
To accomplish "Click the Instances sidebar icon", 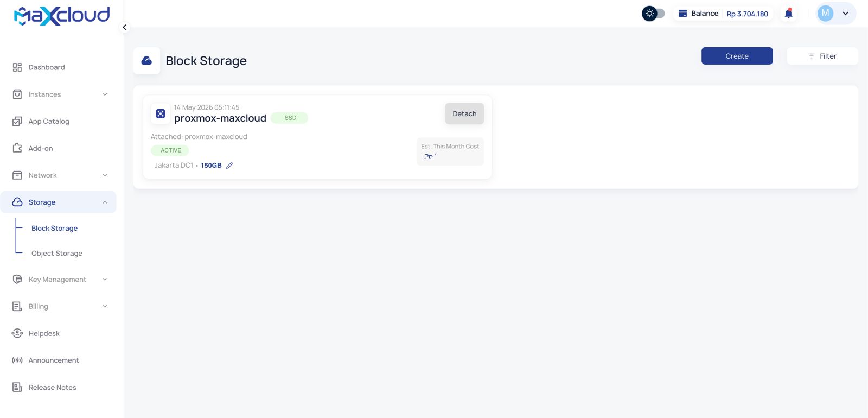I will [17, 94].
